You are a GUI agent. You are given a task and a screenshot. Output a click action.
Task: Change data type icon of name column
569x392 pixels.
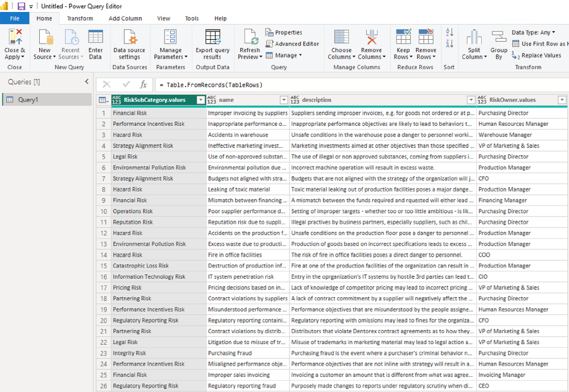(212, 100)
